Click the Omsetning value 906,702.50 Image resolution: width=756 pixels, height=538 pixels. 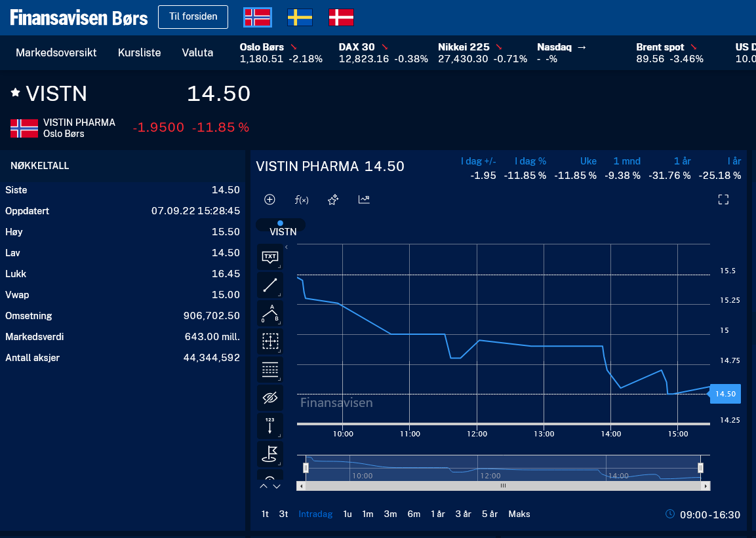(211, 316)
